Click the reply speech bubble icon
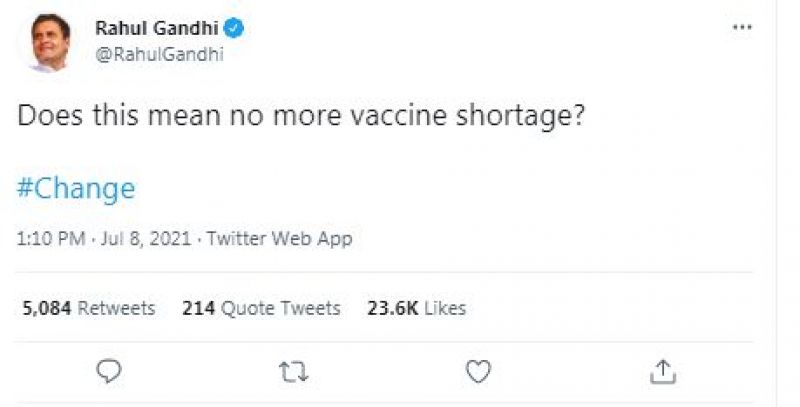 click(109, 372)
